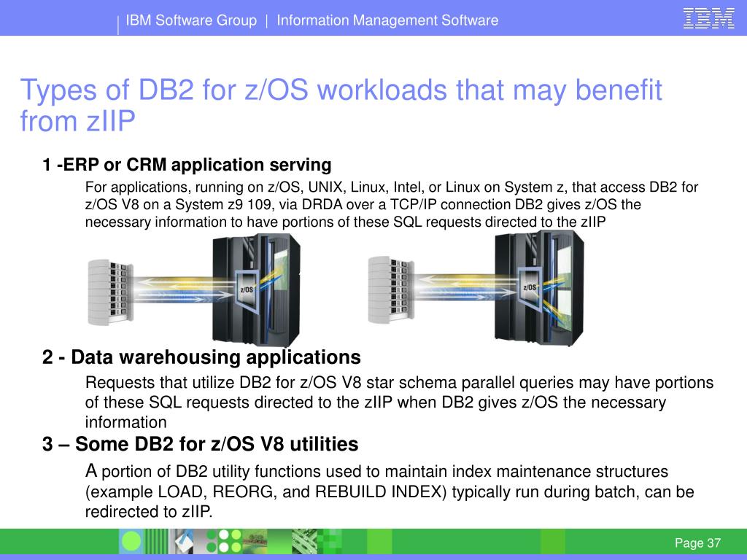Click the paragraph starting "For applications, running on z/OS"
The height and width of the screenshot is (560, 747).
click(391, 205)
